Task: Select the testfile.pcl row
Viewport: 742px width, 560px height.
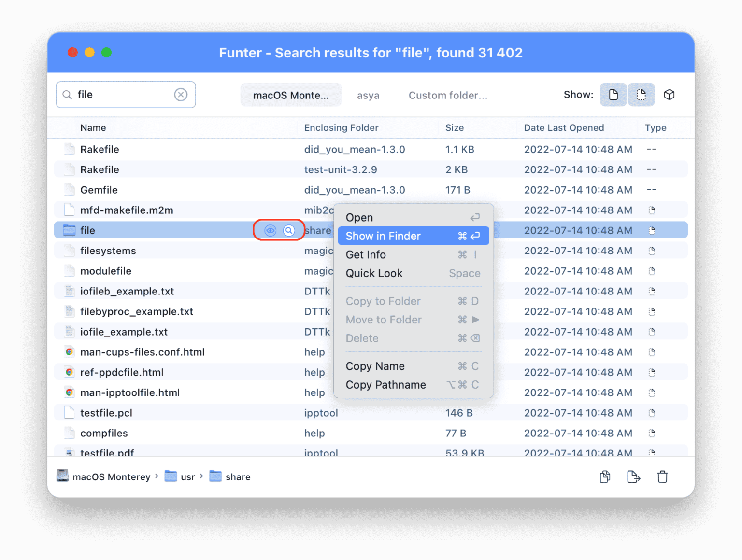Action: click(107, 413)
